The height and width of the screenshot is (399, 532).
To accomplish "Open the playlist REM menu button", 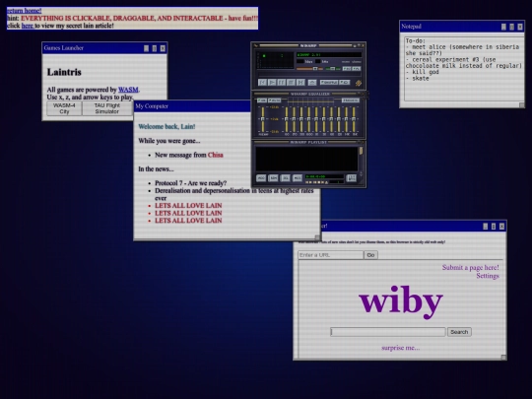I will tap(273, 178).
